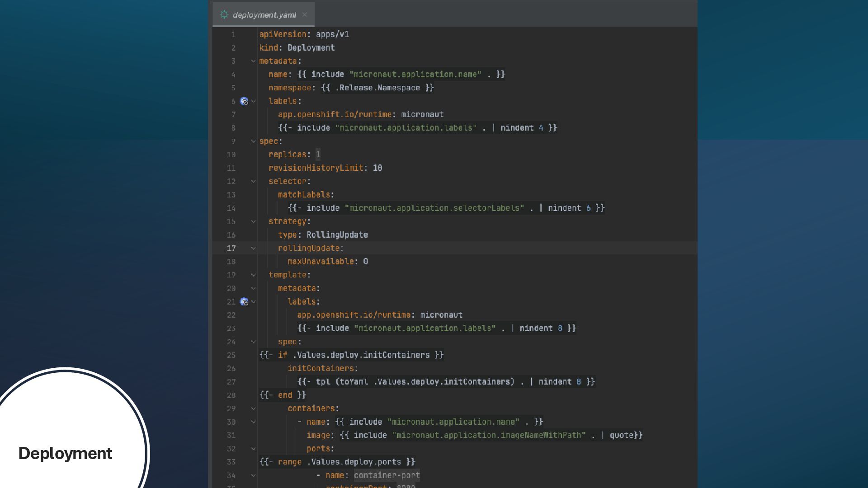The width and height of the screenshot is (868, 488).
Task: Click the container-port name value
Action: 387,475
